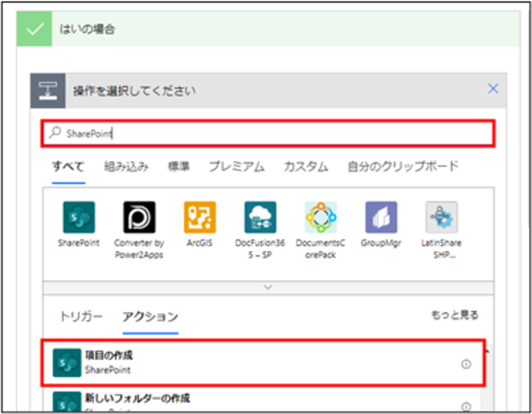Open the プレミアム tab
This screenshot has width=532, height=414.
tap(237, 167)
